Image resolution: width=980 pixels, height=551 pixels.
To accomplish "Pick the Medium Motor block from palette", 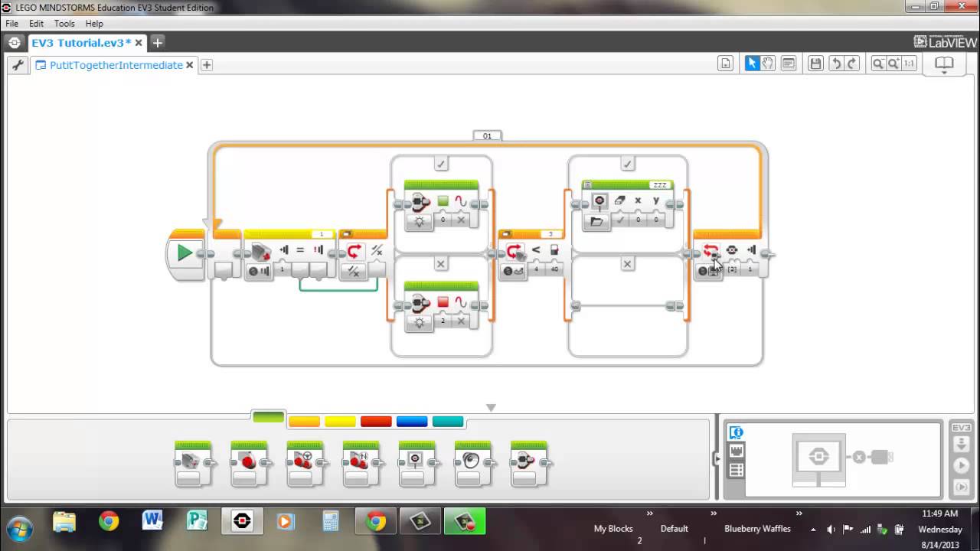I will (192, 464).
